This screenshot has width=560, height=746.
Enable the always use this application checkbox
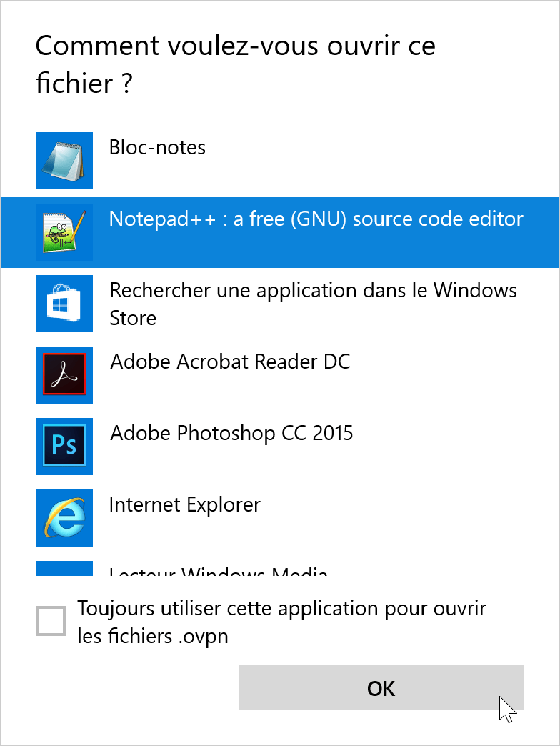point(51,621)
